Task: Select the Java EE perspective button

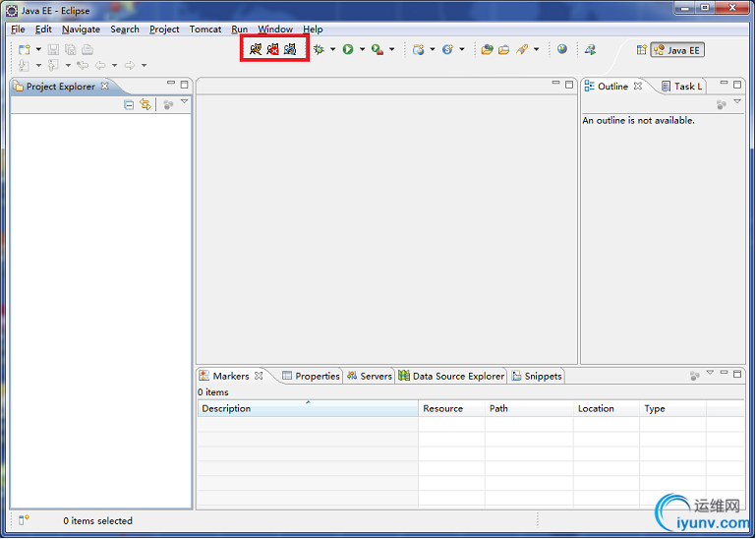Action: (x=677, y=50)
